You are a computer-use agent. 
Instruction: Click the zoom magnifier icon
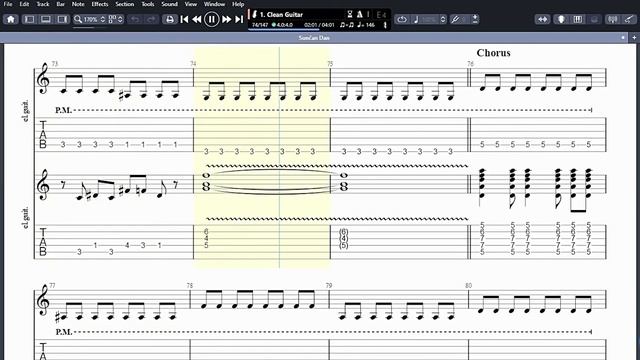[x=78, y=19]
